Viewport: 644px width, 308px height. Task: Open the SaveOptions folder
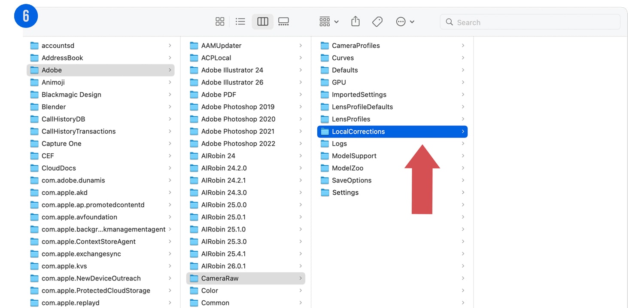tap(392, 180)
